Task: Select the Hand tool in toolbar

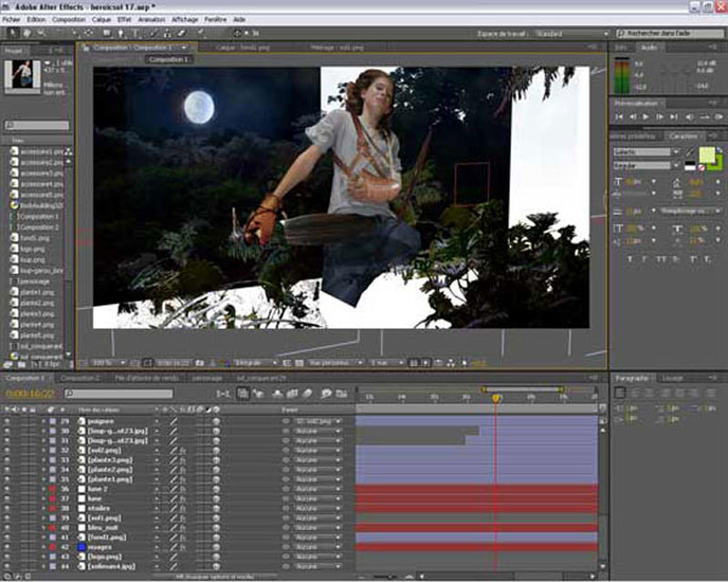Action: pos(27,33)
